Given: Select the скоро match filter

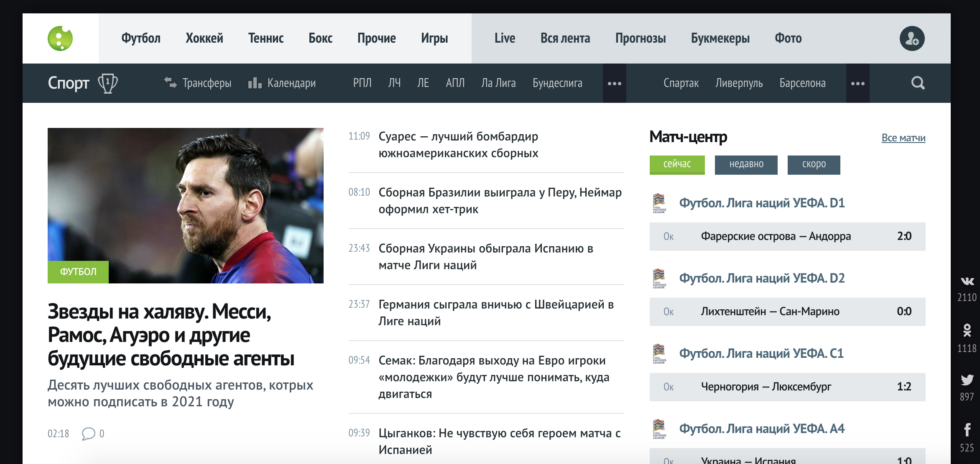Looking at the screenshot, I should click(814, 165).
